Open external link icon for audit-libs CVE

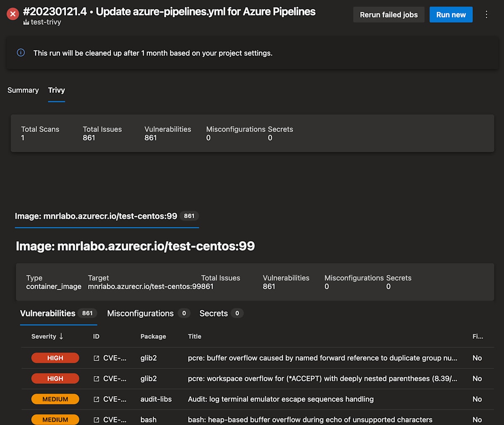click(96, 399)
